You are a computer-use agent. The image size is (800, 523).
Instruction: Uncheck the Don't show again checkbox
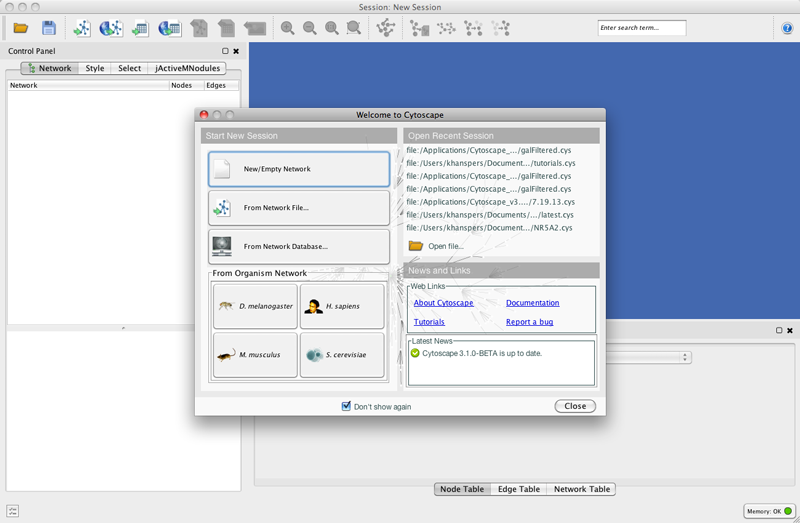click(x=346, y=406)
